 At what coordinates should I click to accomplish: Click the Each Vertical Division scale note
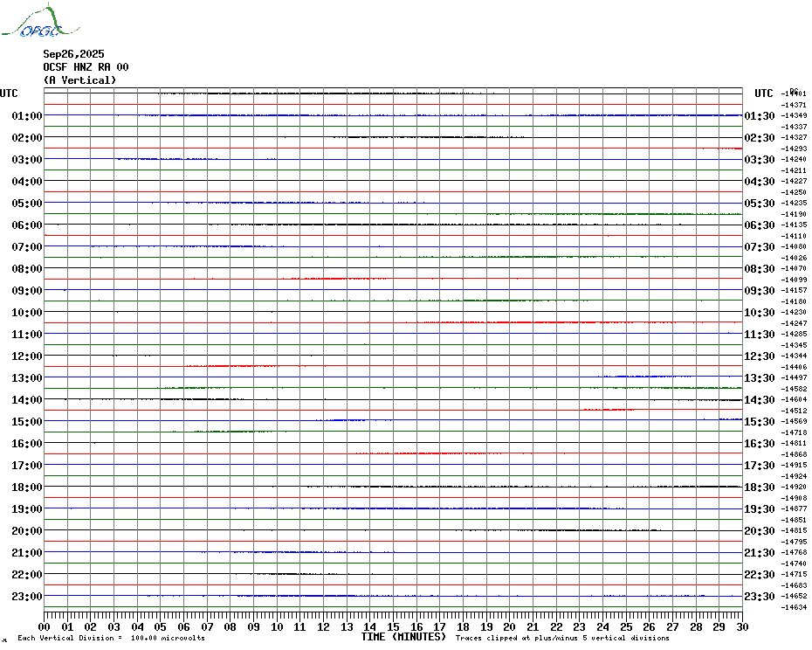tap(112, 638)
